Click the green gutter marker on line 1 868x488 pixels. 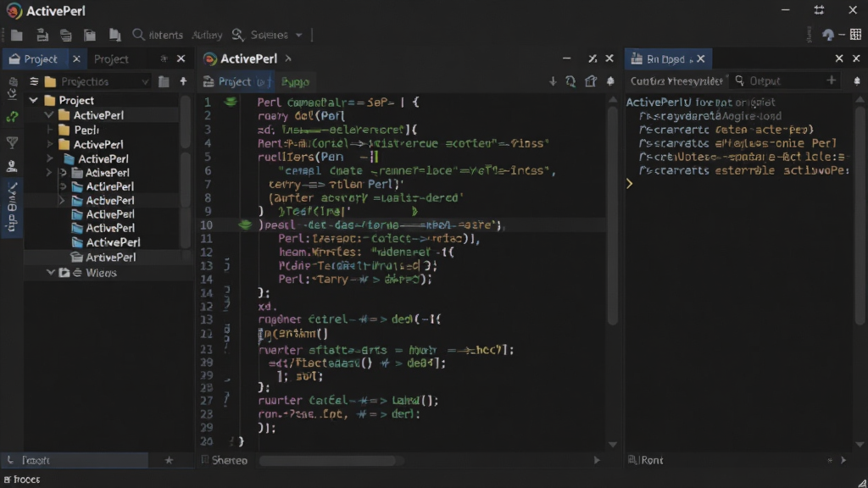click(x=231, y=102)
